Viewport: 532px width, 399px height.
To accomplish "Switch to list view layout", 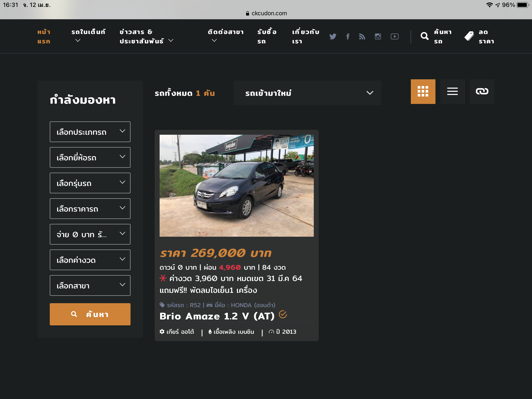I will pyautogui.click(x=452, y=92).
